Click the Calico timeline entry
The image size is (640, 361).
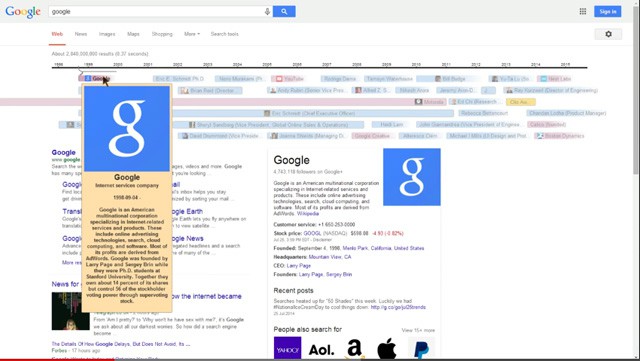coord(547,125)
